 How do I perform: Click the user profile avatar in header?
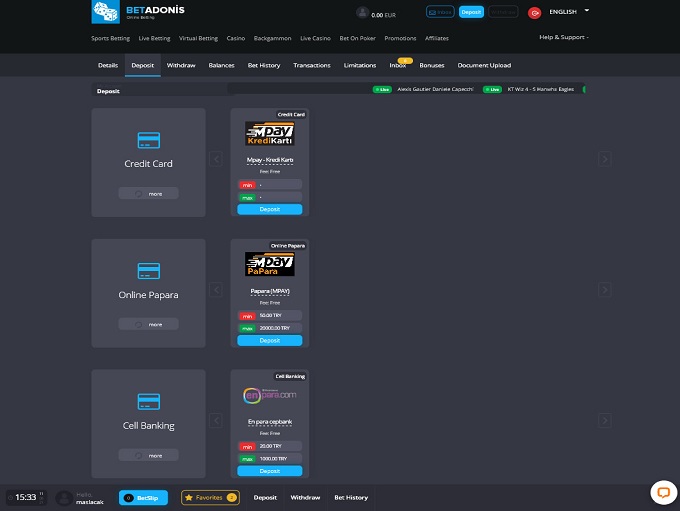[362, 12]
